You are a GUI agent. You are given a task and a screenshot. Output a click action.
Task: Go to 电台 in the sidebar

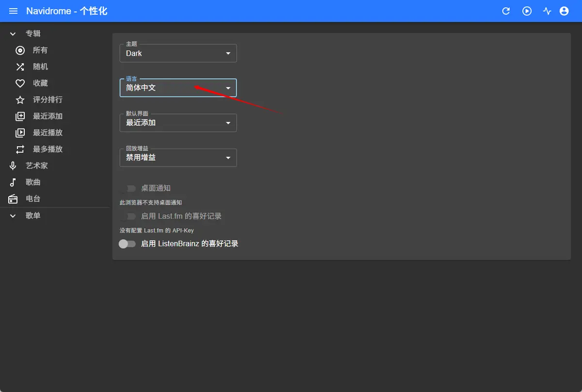(33, 199)
